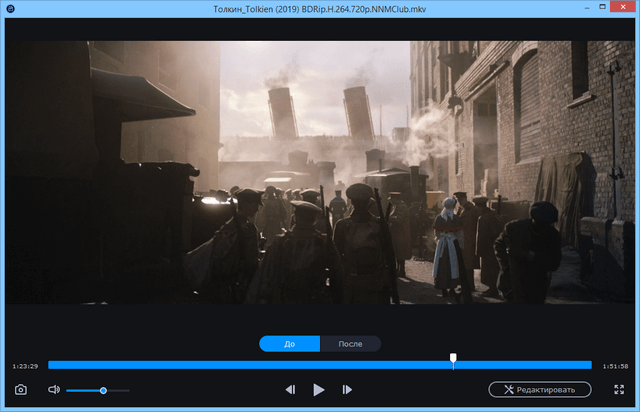Viewport: 640px width, 412px height.
Task: Click the video preview frame
Action: pos(320,172)
